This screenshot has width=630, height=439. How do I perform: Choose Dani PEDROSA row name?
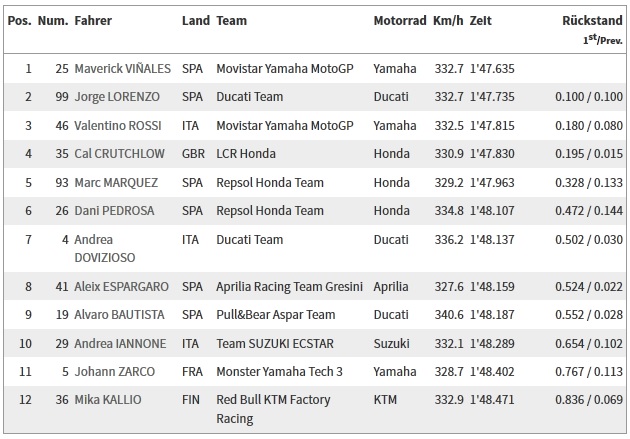pyautogui.click(x=114, y=210)
